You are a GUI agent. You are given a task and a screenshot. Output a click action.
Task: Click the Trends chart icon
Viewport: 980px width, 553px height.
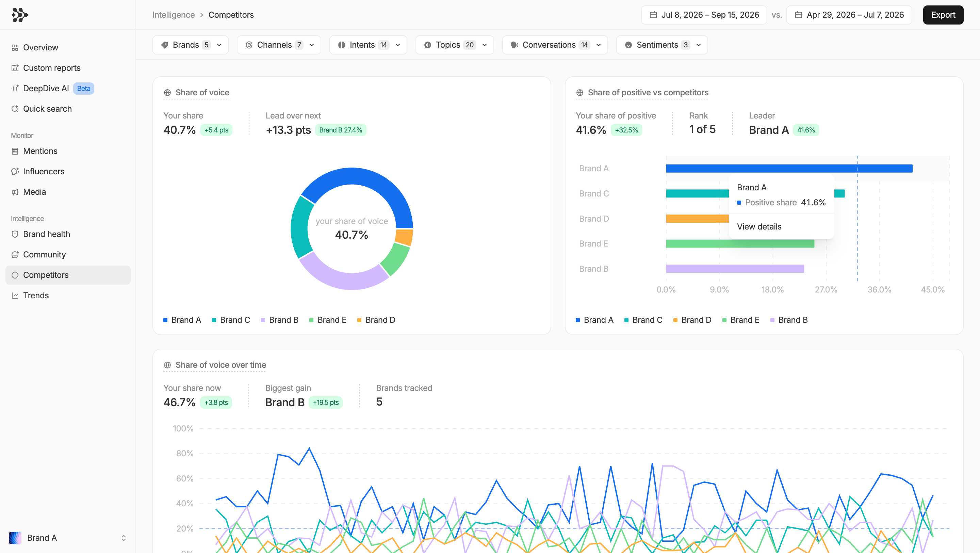(x=15, y=295)
